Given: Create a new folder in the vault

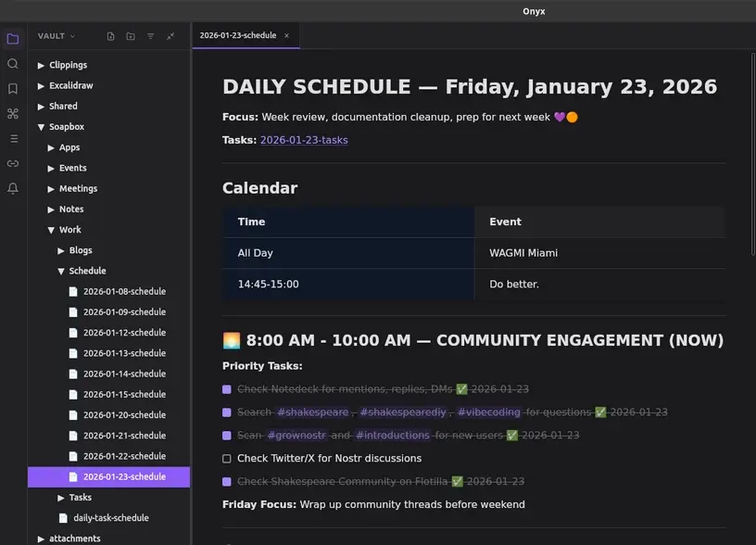Looking at the screenshot, I should coord(131,36).
